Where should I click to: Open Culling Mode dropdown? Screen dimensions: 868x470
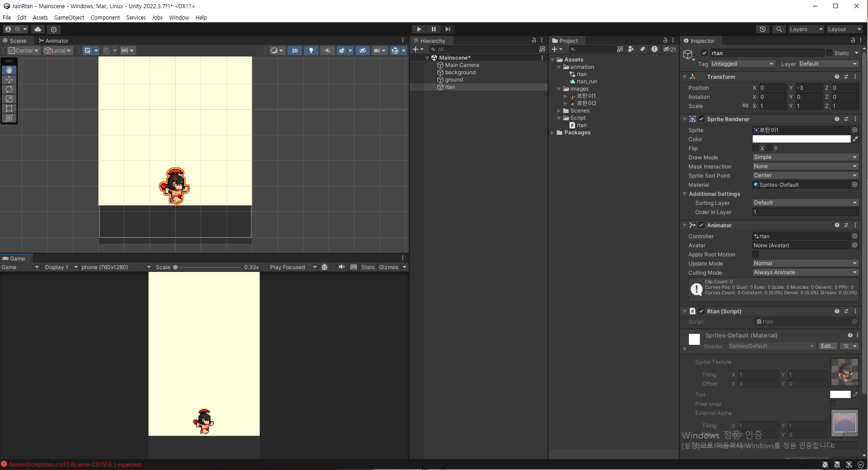click(x=805, y=273)
